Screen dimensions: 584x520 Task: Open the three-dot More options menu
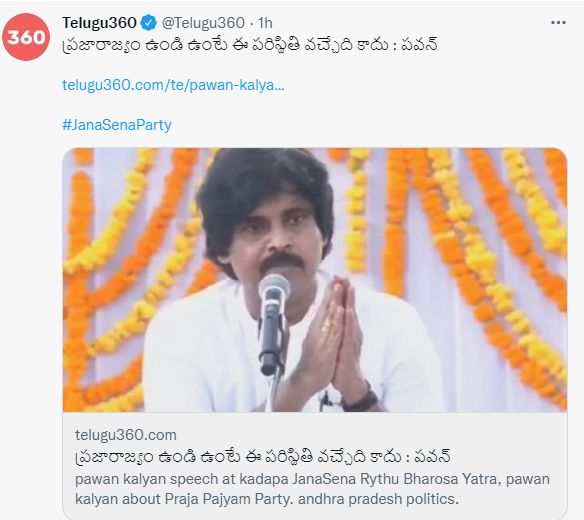pos(558,23)
